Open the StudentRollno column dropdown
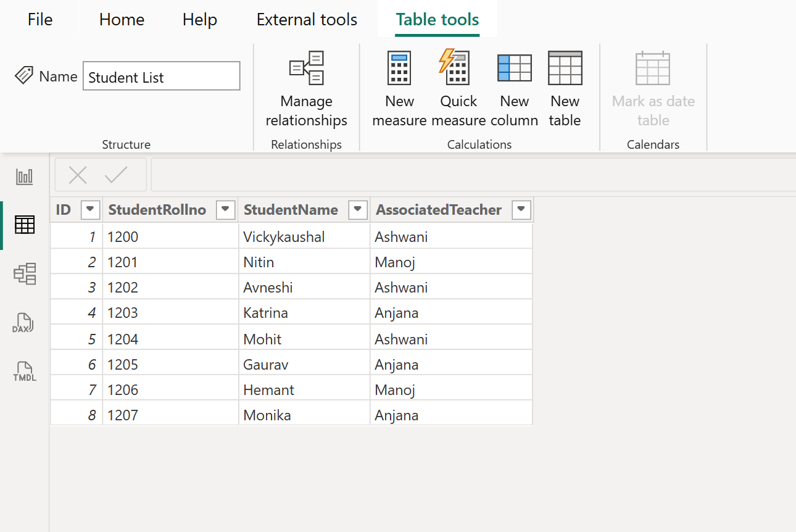This screenshot has width=796, height=532. tap(225, 210)
